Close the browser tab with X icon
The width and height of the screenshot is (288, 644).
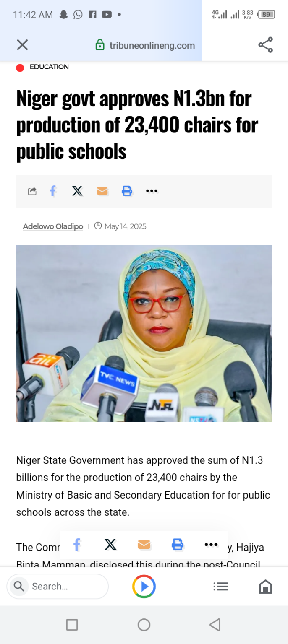[22, 45]
